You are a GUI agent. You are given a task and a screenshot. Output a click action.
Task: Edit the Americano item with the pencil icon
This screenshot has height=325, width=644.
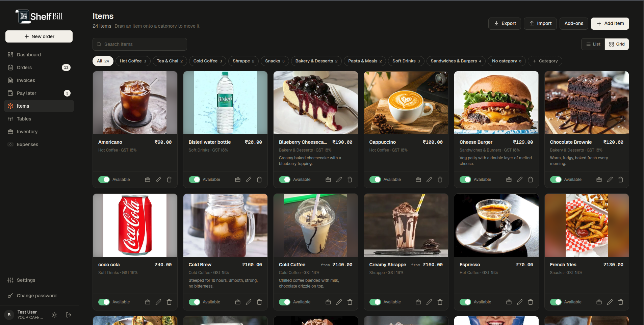click(x=158, y=180)
